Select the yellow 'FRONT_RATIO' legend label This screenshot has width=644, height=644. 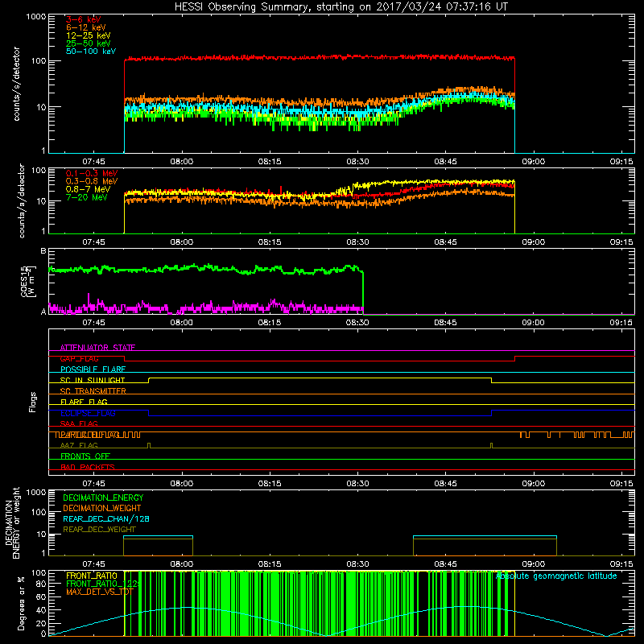point(92,576)
